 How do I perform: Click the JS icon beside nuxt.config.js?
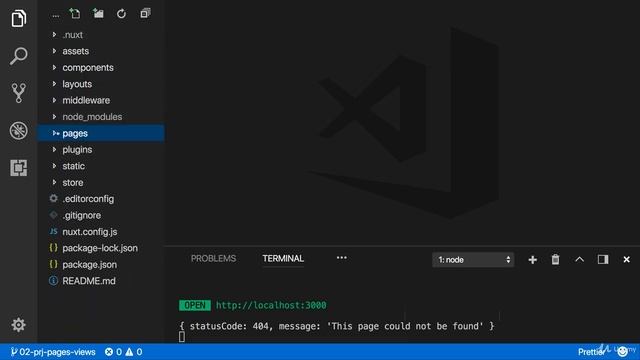tap(53, 231)
